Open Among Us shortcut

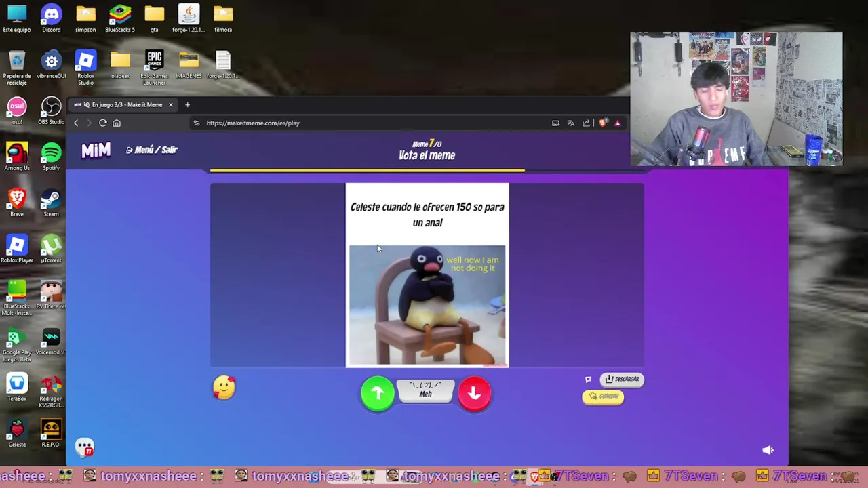17,157
